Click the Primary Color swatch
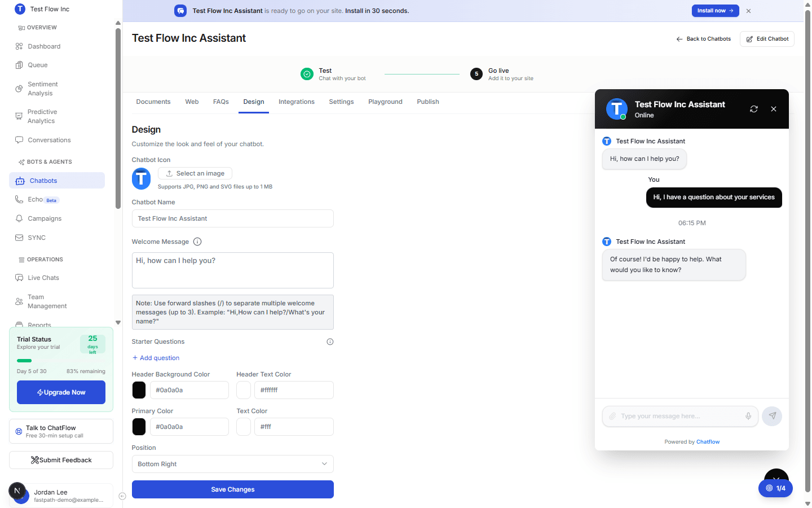812x508 pixels. point(139,427)
